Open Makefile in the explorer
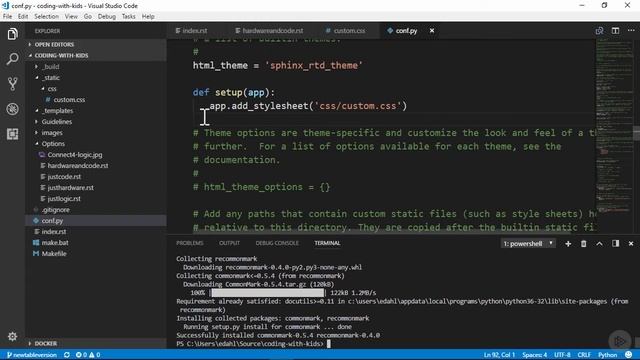The height and width of the screenshot is (360, 640). click(54, 253)
